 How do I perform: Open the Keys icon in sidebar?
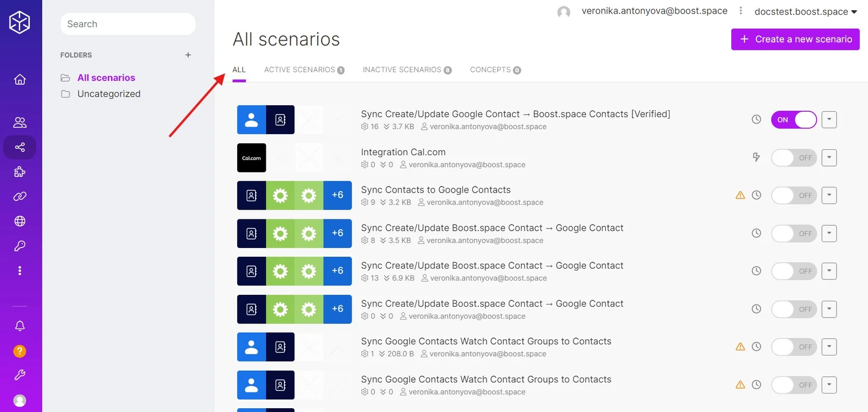pos(20,246)
